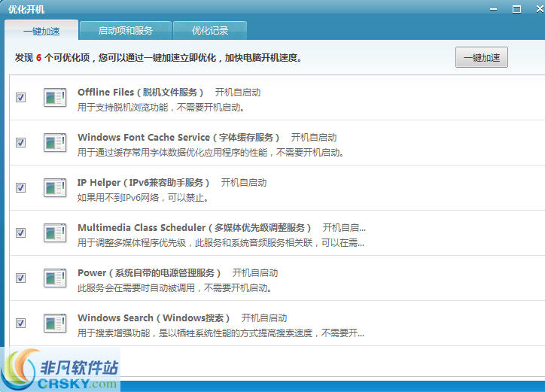Switch to the 一键加速 tab
This screenshot has width=545, height=392.
(41, 31)
